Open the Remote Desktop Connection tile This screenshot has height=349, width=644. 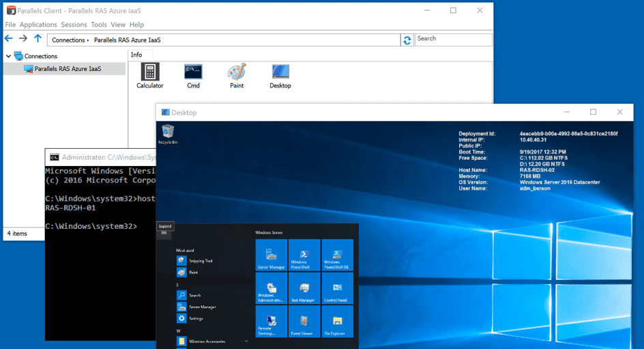271,321
